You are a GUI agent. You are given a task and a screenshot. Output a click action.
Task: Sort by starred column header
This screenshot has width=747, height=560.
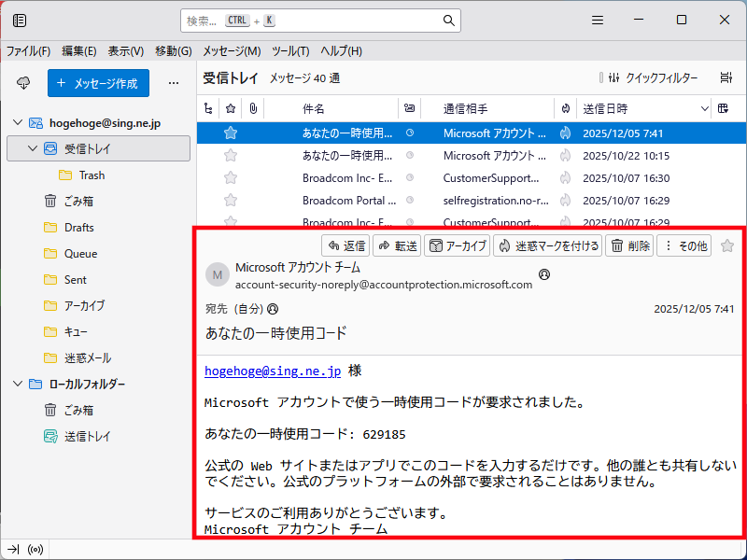point(231,109)
